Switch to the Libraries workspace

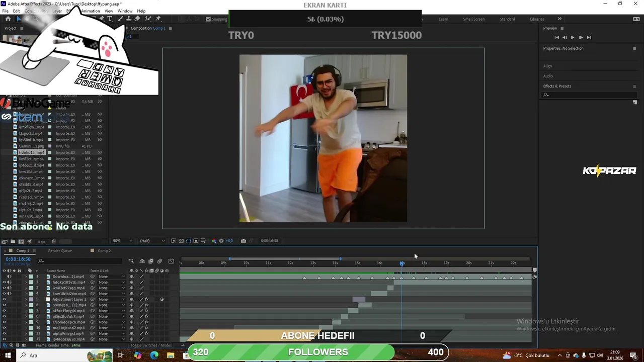pyautogui.click(x=537, y=19)
